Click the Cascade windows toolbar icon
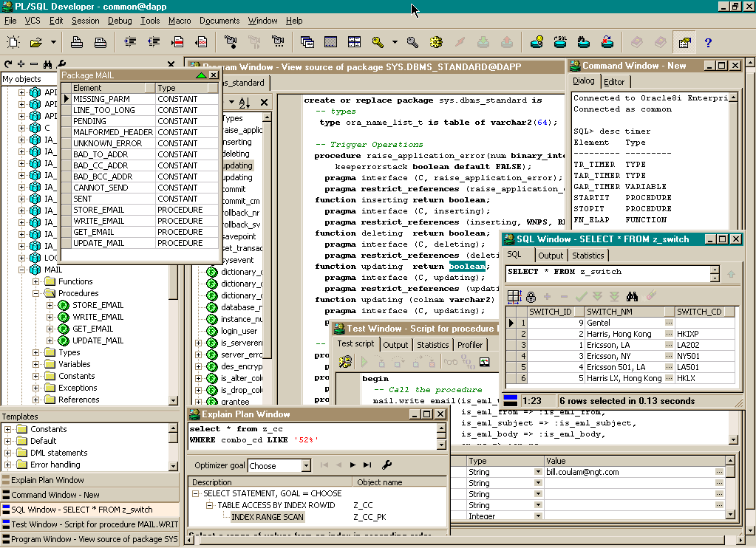The image size is (756, 548). 307,42
